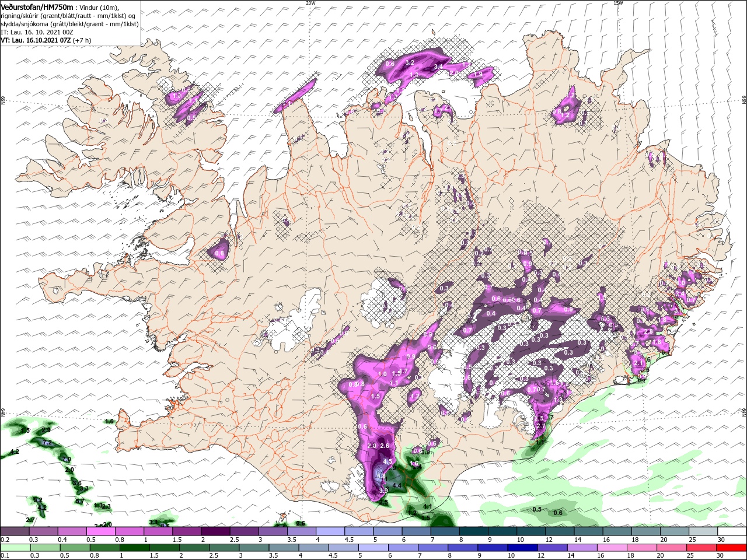Screen dimensions: 747x560
Task: Click the 3.2 snowfall value on north coast
Action: click(410, 62)
